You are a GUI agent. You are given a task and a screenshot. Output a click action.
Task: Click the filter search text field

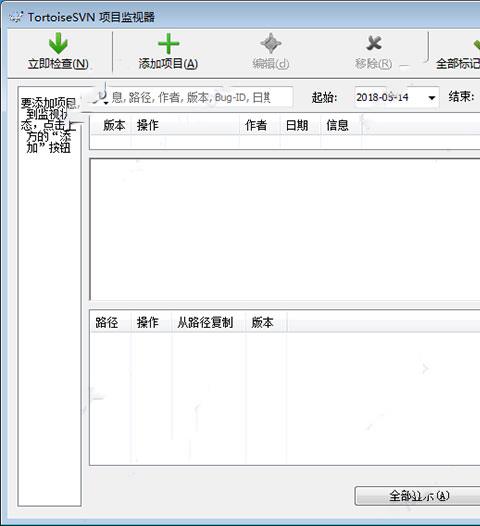coord(191,97)
